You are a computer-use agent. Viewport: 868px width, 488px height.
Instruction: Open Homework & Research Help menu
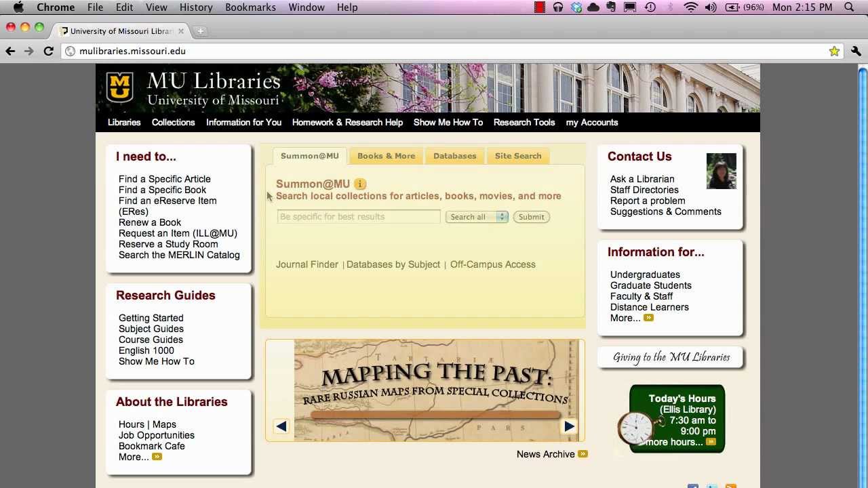click(x=347, y=123)
